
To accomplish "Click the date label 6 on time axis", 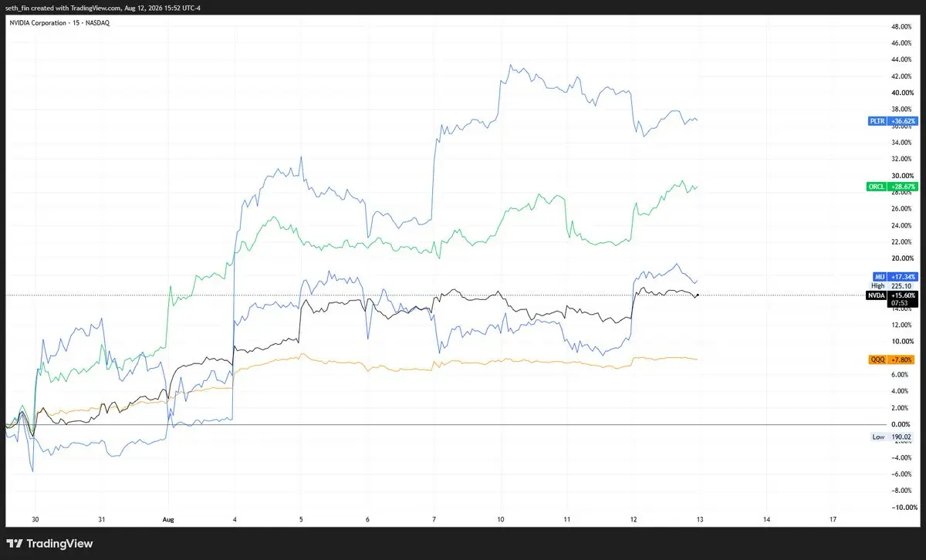I will (368, 520).
